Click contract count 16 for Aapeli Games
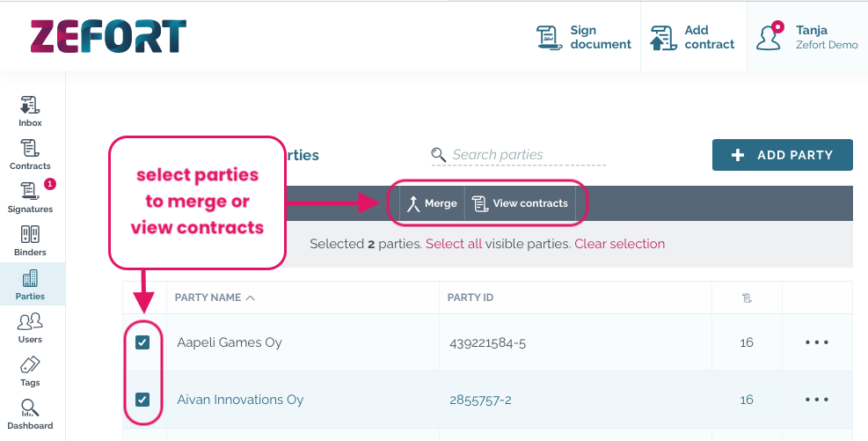 click(747, 342)
